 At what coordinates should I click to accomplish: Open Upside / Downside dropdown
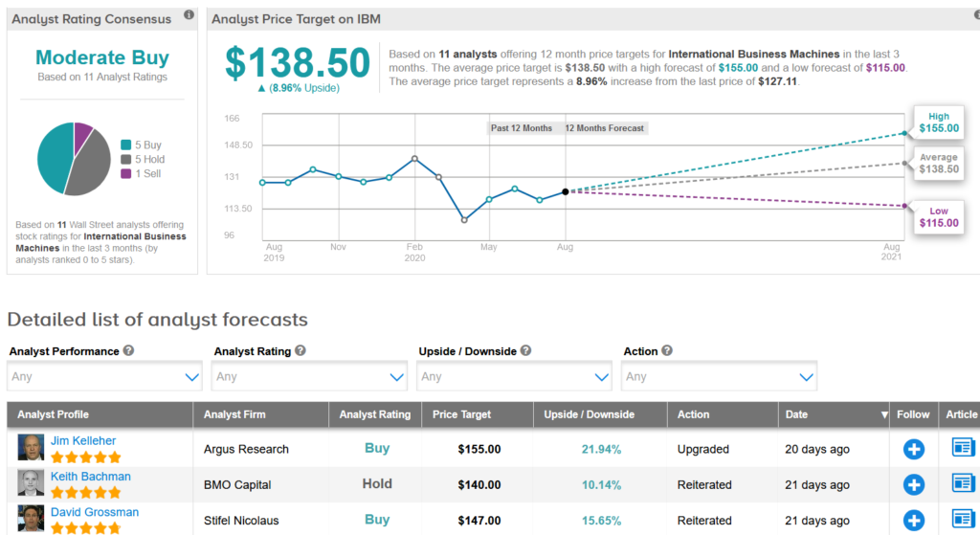(514, 377)
